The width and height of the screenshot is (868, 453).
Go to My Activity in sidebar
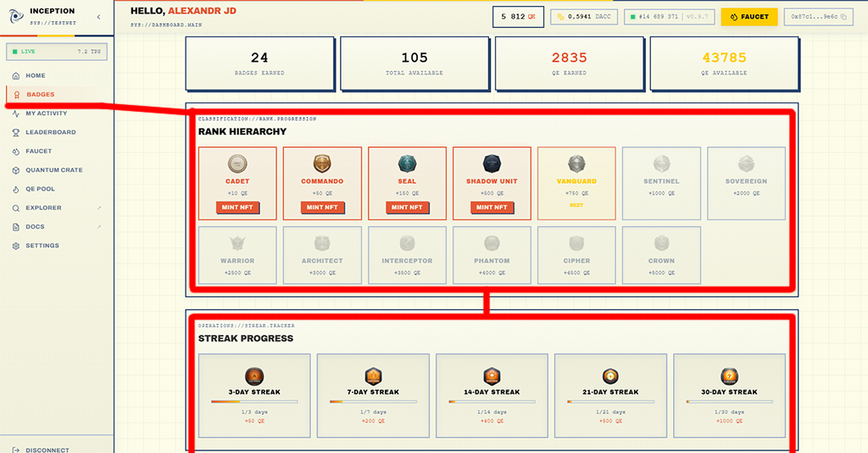pyautogui.click(x=46, y=113)
